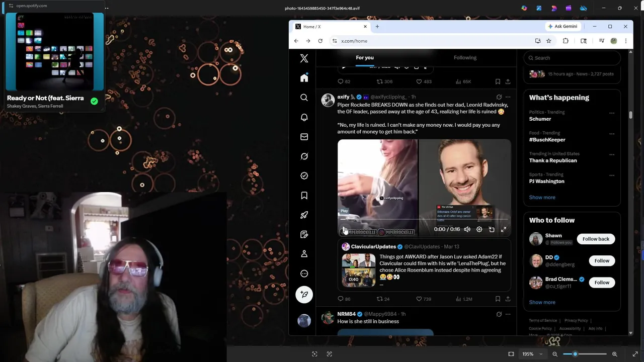Switch to the Following tab
This screenshot has width=644, height=362.
click(465, 57)
